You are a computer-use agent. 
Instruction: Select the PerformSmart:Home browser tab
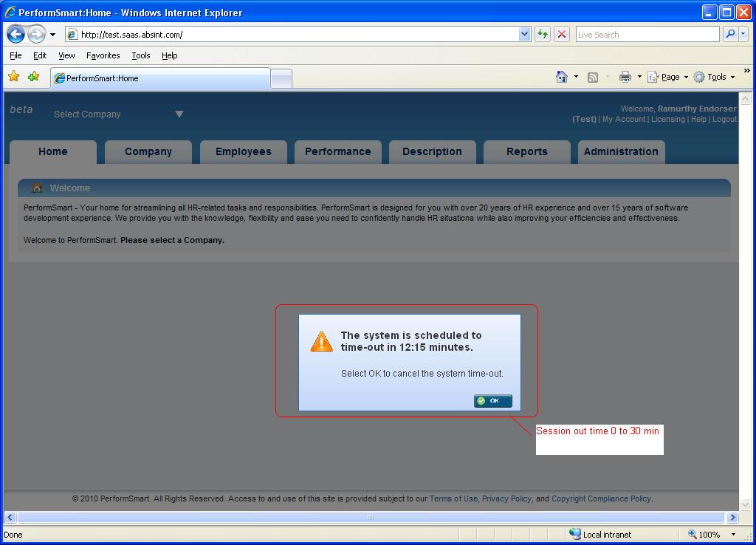[x=160, y=78]
